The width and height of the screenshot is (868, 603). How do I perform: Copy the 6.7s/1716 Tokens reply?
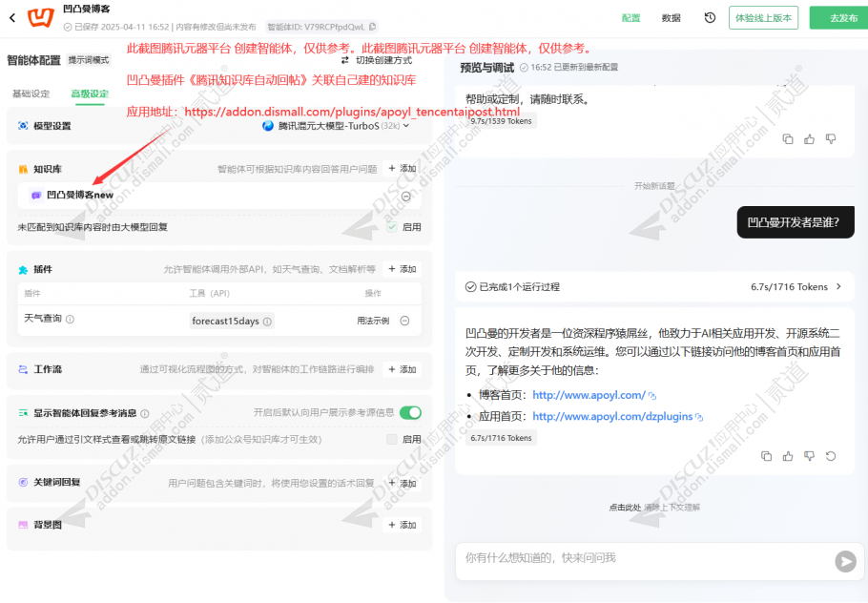[x=766, y=456]
